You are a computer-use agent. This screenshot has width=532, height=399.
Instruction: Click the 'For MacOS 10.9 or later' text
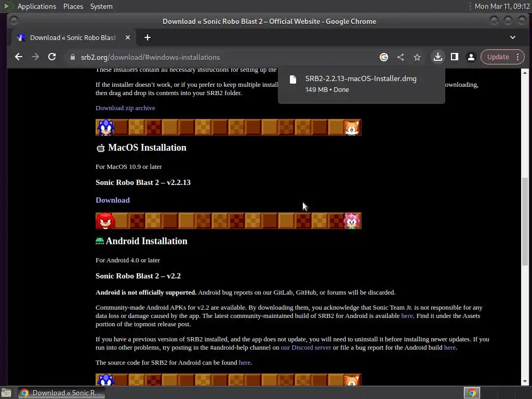[x=129, y=167]
